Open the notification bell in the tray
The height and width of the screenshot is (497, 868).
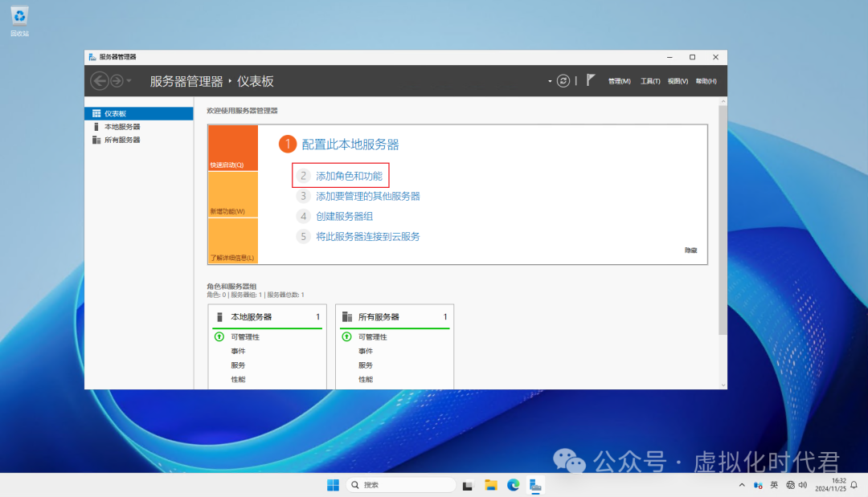point(854,485)
